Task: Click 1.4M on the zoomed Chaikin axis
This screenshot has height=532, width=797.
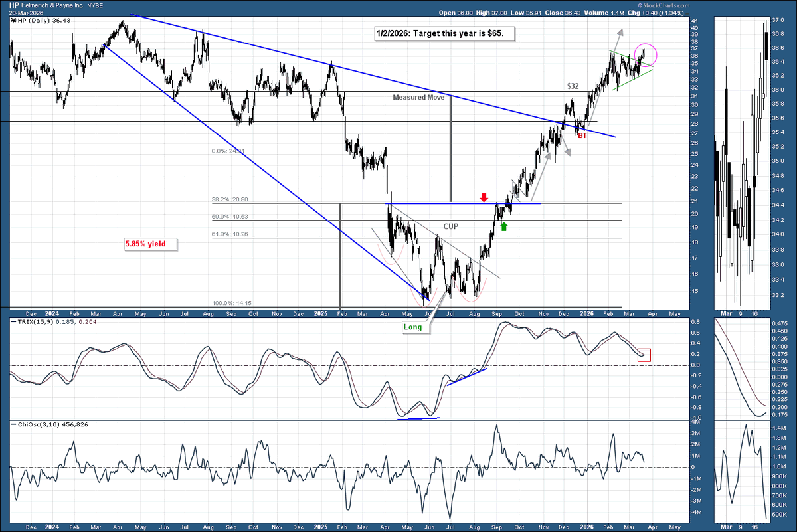Action: 780,429
